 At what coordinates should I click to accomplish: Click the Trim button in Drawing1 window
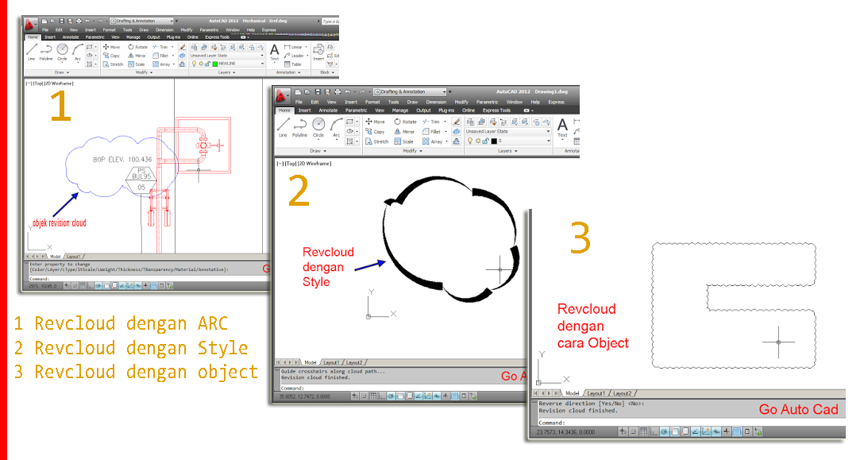point(433,122)
